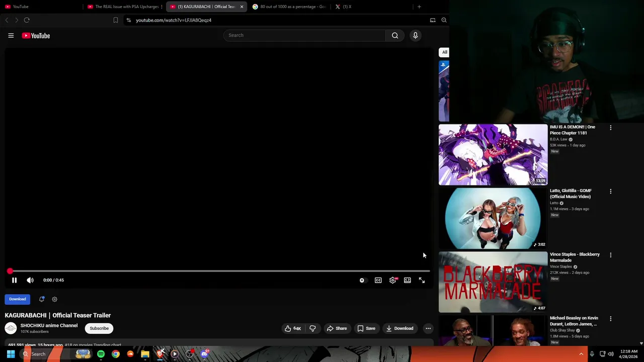Viewport: 644px width, 362px height.
Task: Open Blackberry Marmalade video thumbnail
Action: 493,282
